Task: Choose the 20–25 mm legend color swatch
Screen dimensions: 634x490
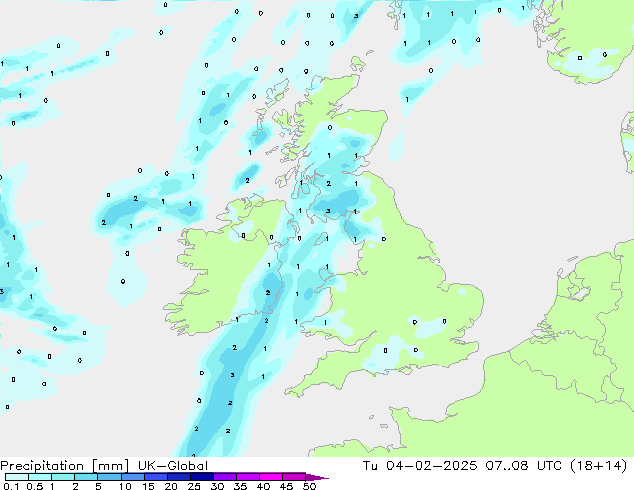Action: (178, 477)
